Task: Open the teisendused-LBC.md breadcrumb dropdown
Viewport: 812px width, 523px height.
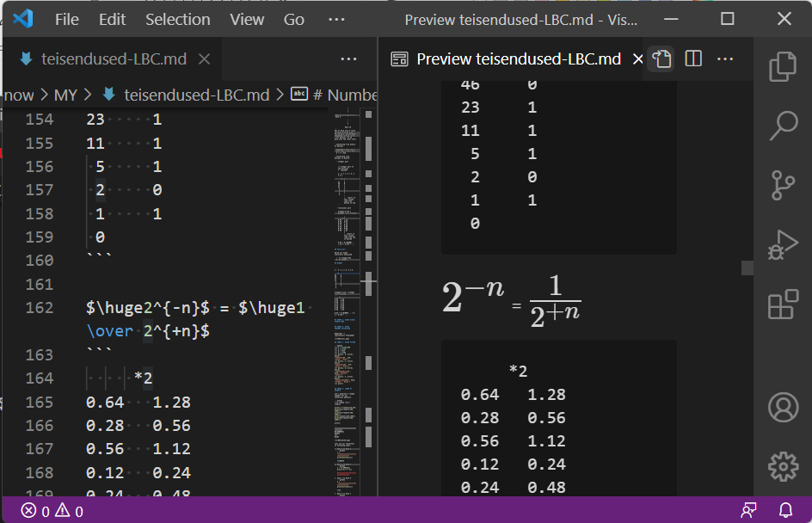Action: coord(197,95)
